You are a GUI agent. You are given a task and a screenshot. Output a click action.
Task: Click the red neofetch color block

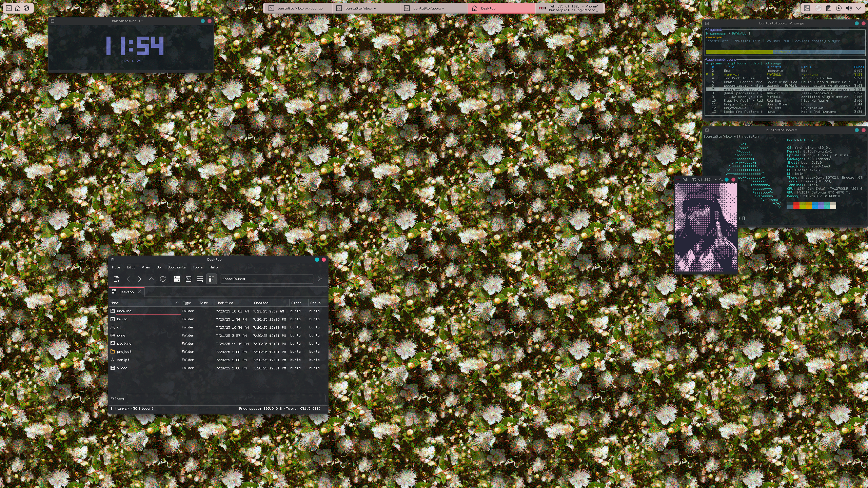click(796, 205)
